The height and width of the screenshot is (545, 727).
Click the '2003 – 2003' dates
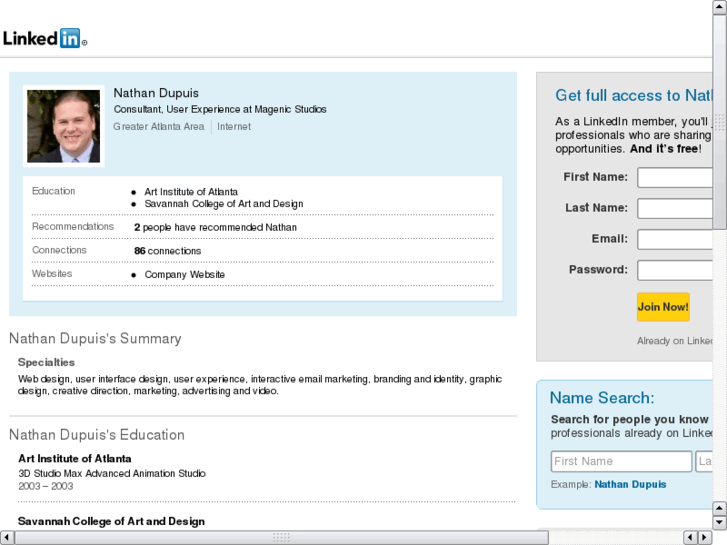[x=46, y=486]
